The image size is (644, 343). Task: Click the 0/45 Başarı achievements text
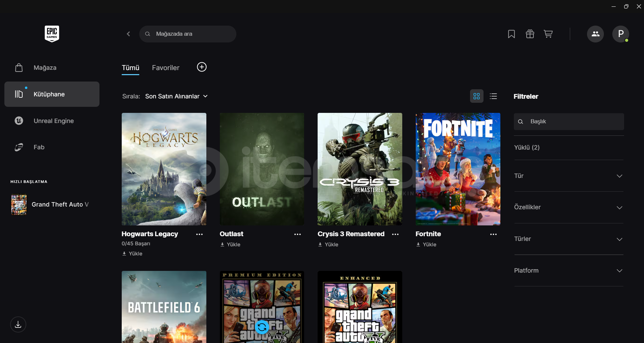coord(136,244)
